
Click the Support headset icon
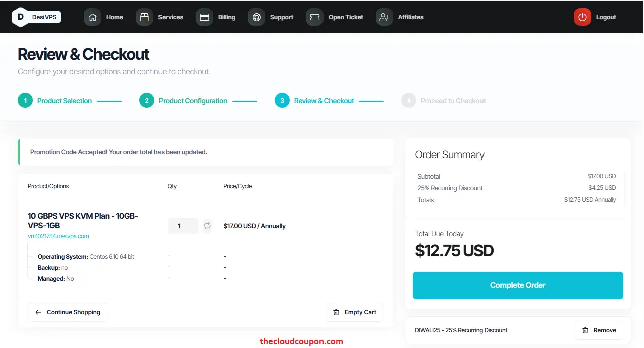[257, 17]
